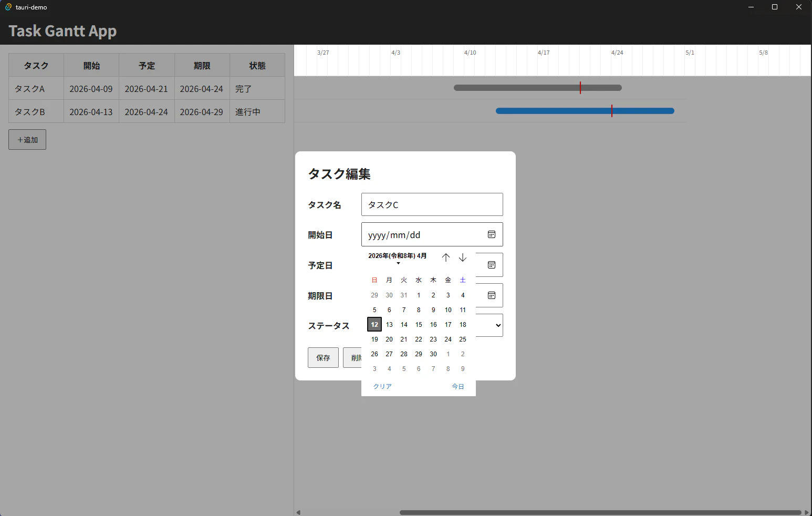Click the 2026-04-21 planned date cell
Viewport: 812px width, 516px height.
coord(147,88)
